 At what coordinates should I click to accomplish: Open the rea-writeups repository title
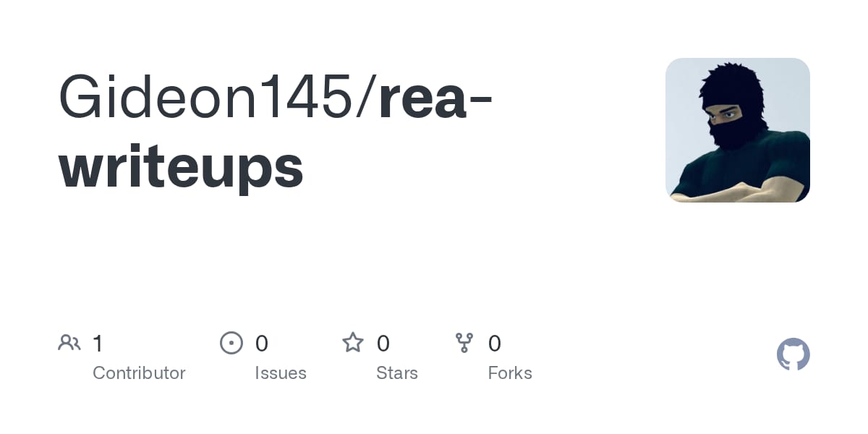point(275,133)
